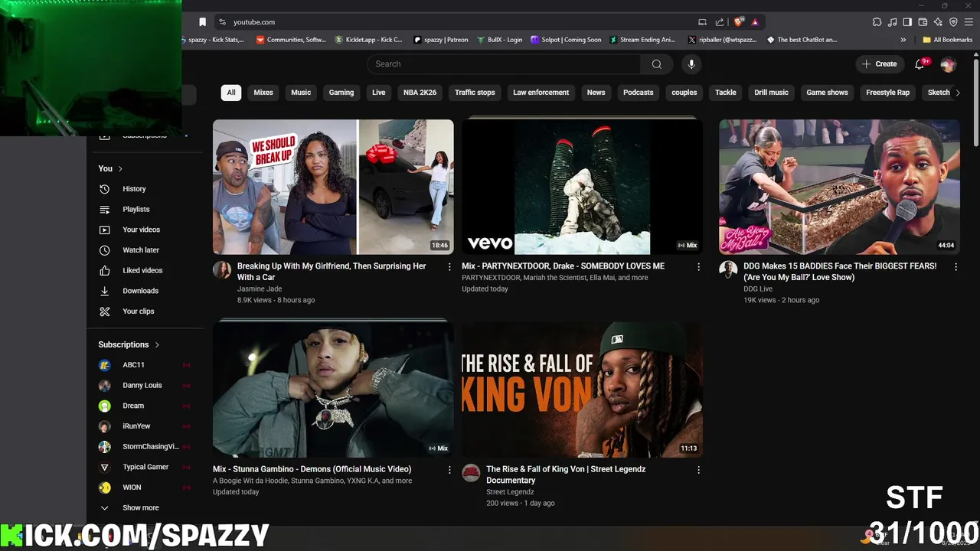980x551 pixels.
Task: Show hidden bookmarks overflow chevron
Action: pos(903,40)
